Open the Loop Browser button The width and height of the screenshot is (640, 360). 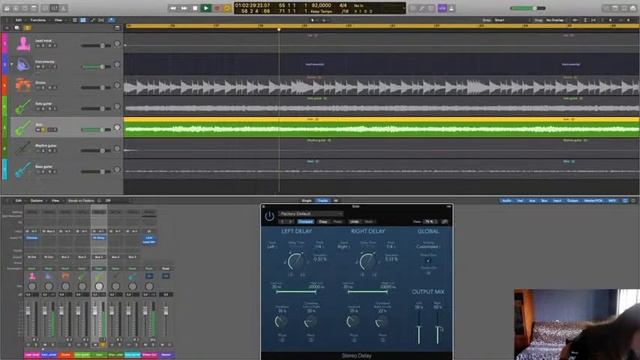pos(624,8)
